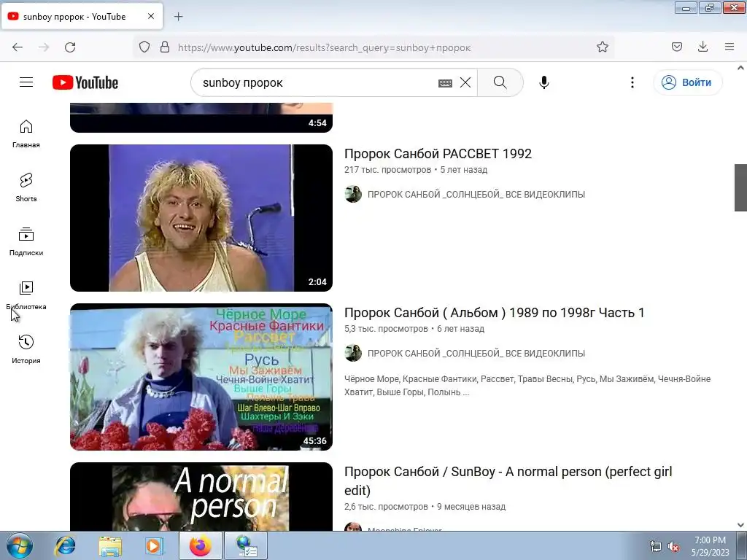Open the three-dot settings menu
Viewport: 747px width, 560px height.
pos(632,82)
